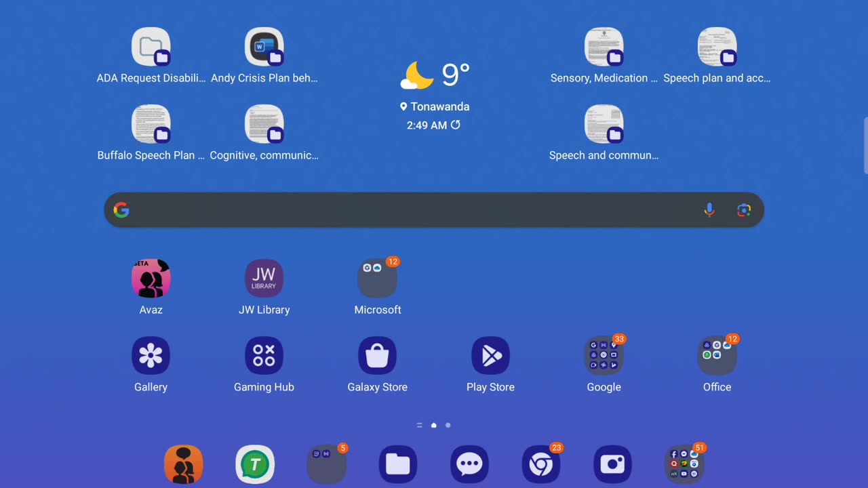This screenshot has width=868, height=488.
Task: Launch Gaming Hub
Action: pos(264,356)
